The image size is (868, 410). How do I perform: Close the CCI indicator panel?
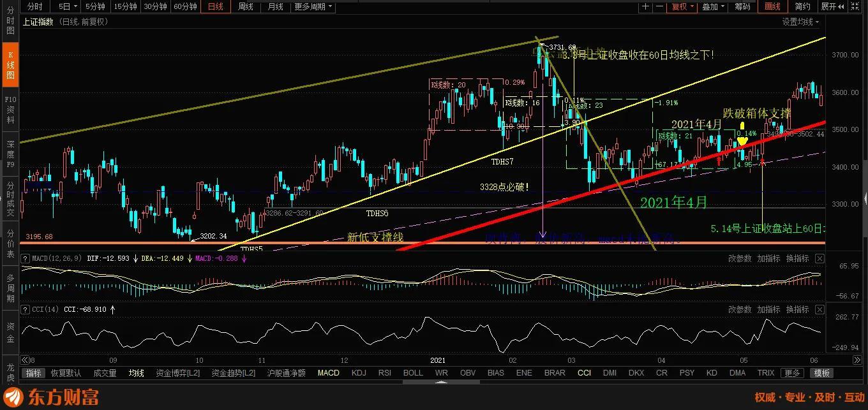819,310
